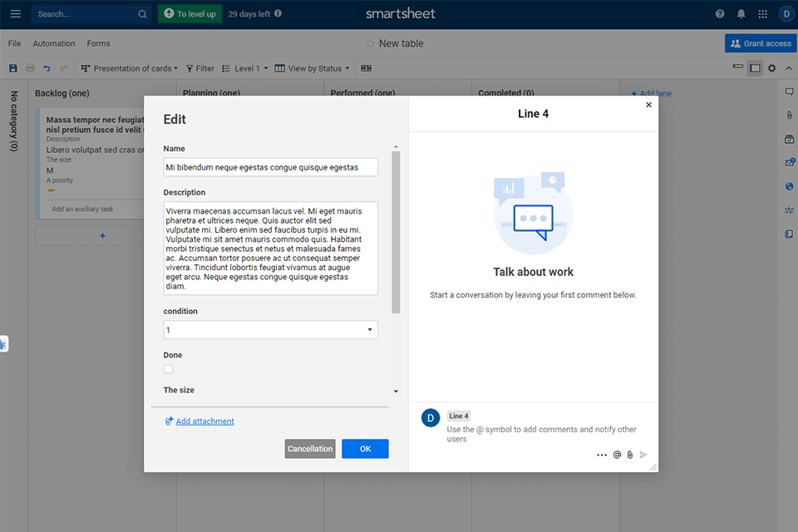Click the save disk icon in toolbar
798x532 pixels.
click(12, 68)
